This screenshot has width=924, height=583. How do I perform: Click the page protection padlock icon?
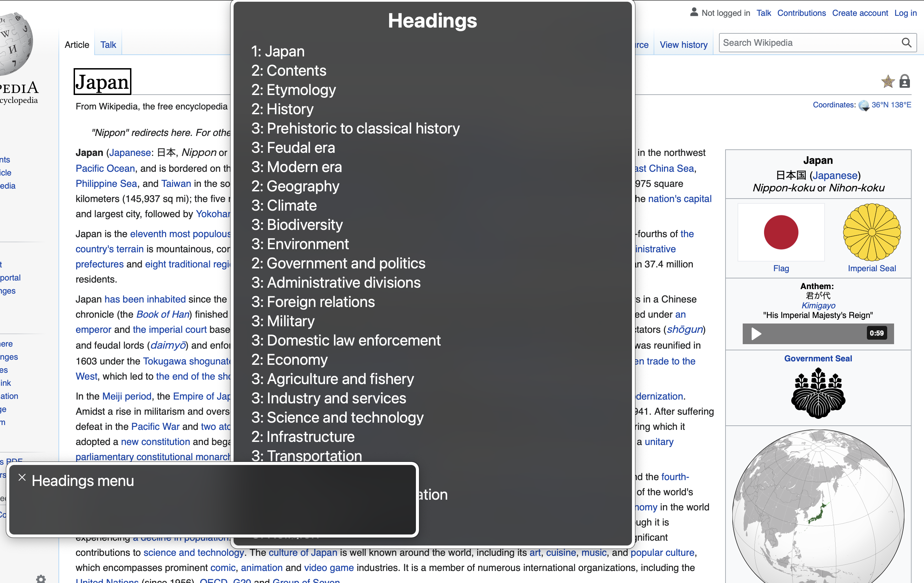[x=905, y=81]
